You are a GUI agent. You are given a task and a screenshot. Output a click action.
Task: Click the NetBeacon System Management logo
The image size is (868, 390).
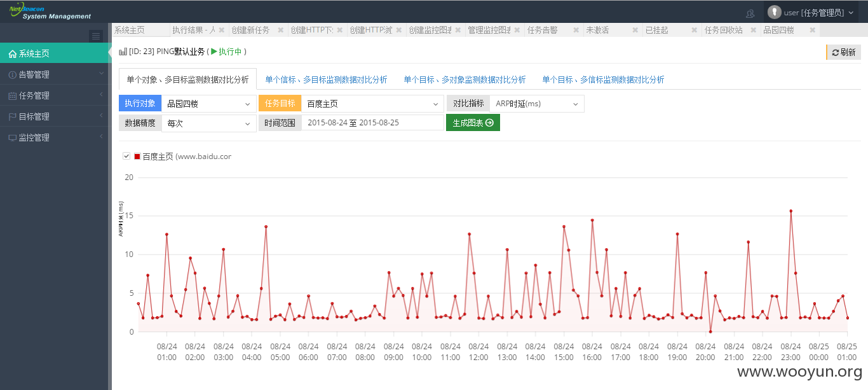click(x=50, y=11)
